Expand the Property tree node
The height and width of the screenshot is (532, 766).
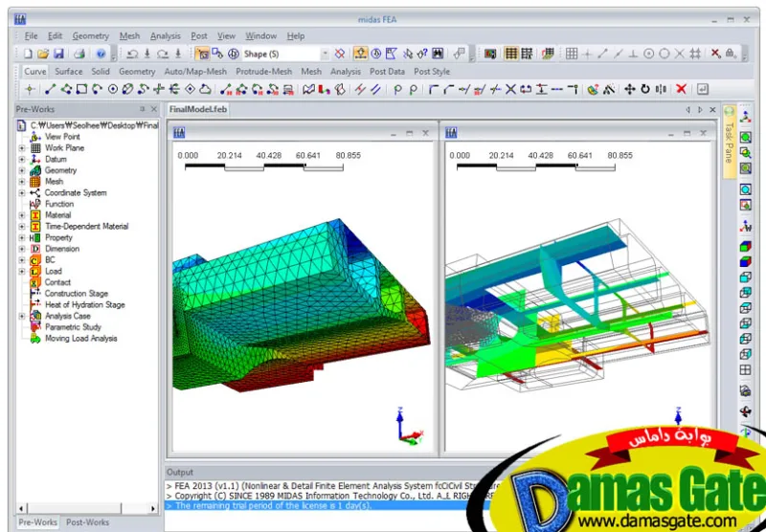point(21,237)
